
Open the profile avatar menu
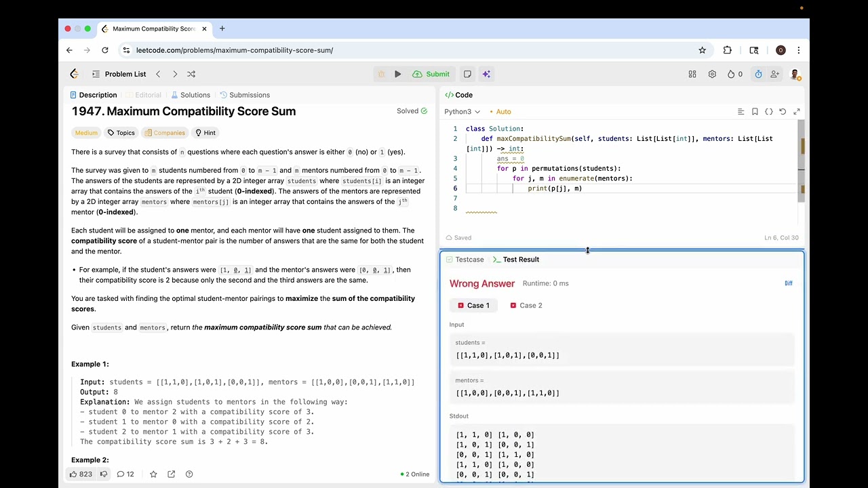[x=795, y=74]
